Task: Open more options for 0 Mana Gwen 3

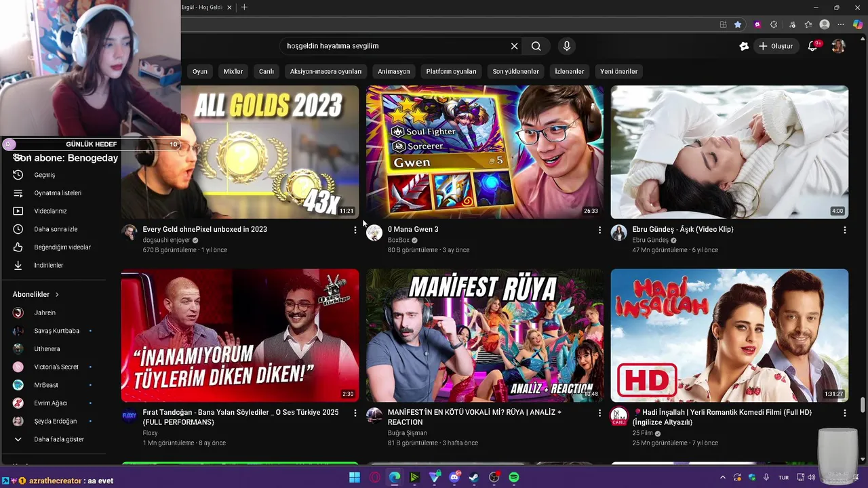Action: point(599,230)
